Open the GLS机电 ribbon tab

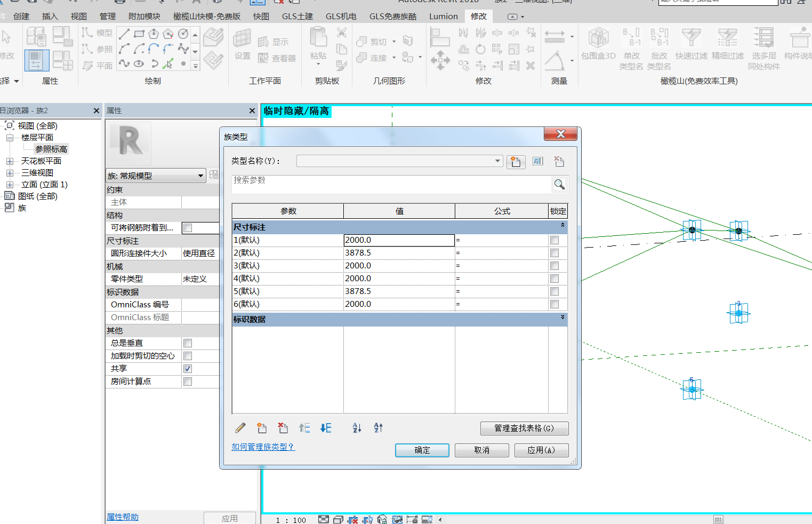click(341, 17)
